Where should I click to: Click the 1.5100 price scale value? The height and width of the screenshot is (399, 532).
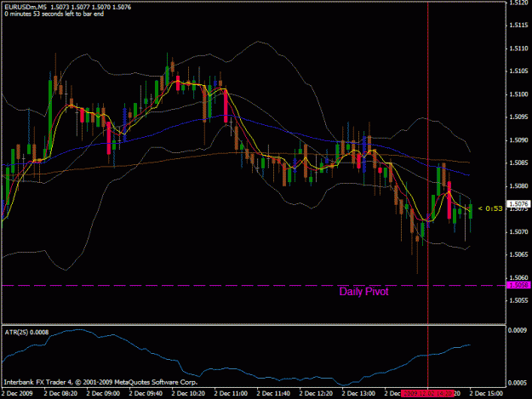pyautogui.click(x=518, y=94)
